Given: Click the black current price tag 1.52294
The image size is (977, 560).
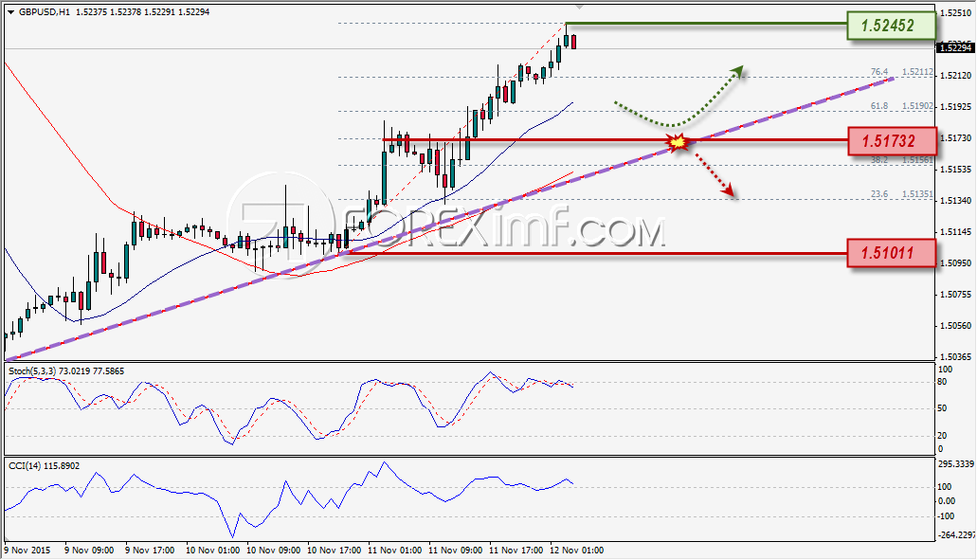Looking at the screenshot, I should (955, 48).
